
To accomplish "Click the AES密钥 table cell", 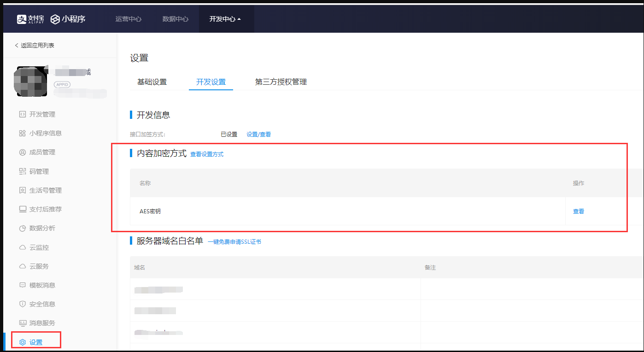I will point(348,211).
